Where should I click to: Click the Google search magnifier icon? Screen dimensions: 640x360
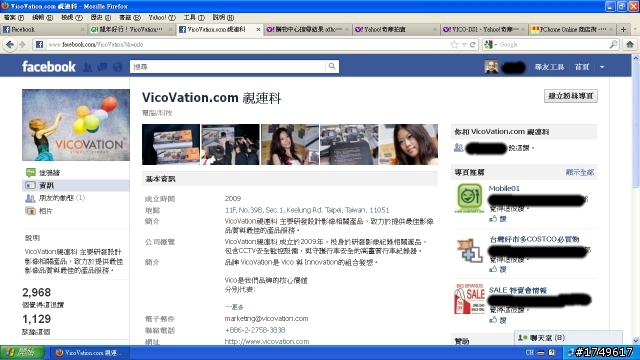tap(613, 44)
